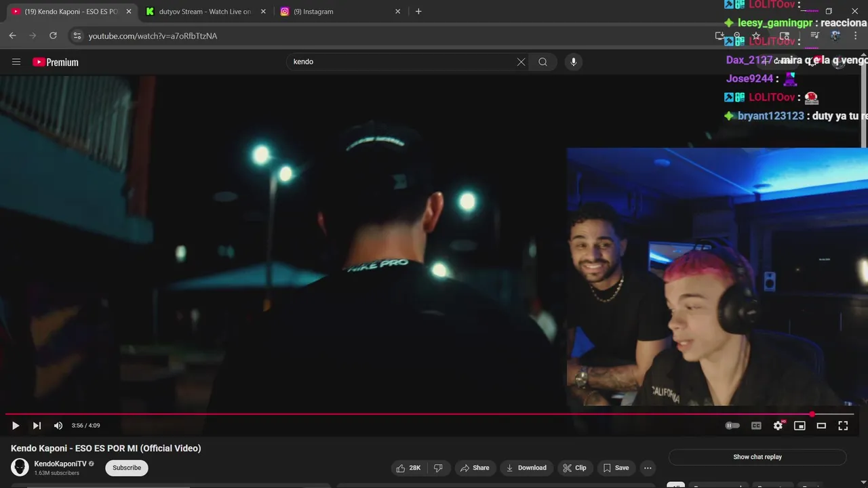This screenshot has width=868, height=488.
Task: Mute the video volume speaker
Action: 58,426
